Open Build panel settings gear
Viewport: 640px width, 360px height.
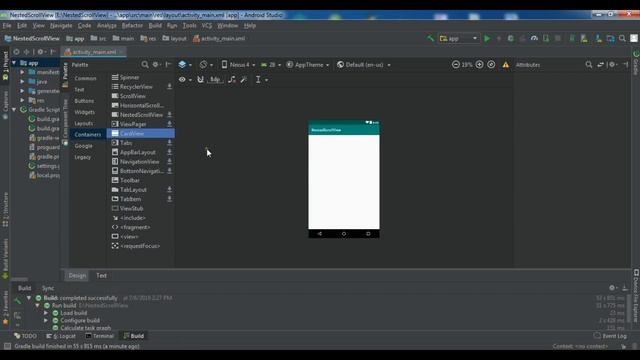click(x=612, y=288)
